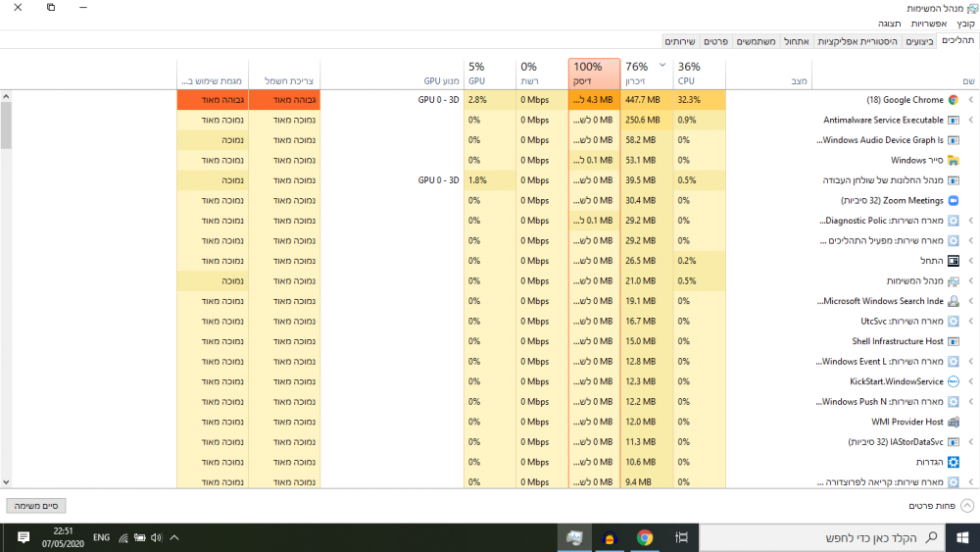
Task: Click the Google Chrome process icon
Action: 954,100
